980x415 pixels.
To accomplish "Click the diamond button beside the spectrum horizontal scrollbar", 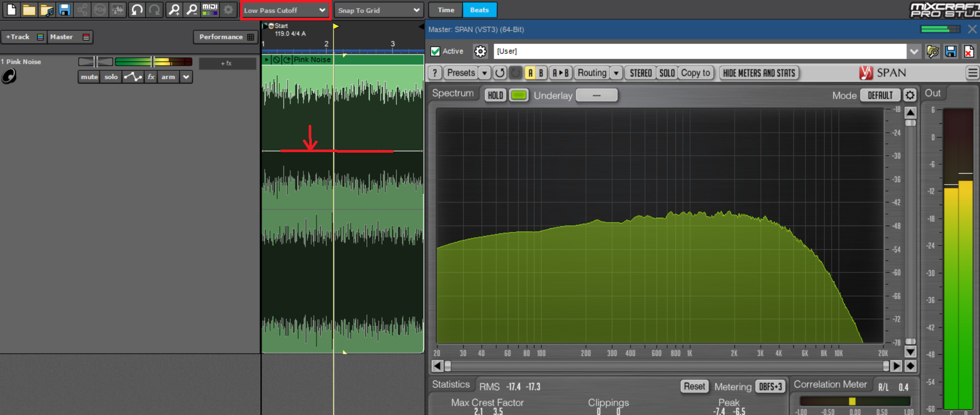I will (911, 366).
